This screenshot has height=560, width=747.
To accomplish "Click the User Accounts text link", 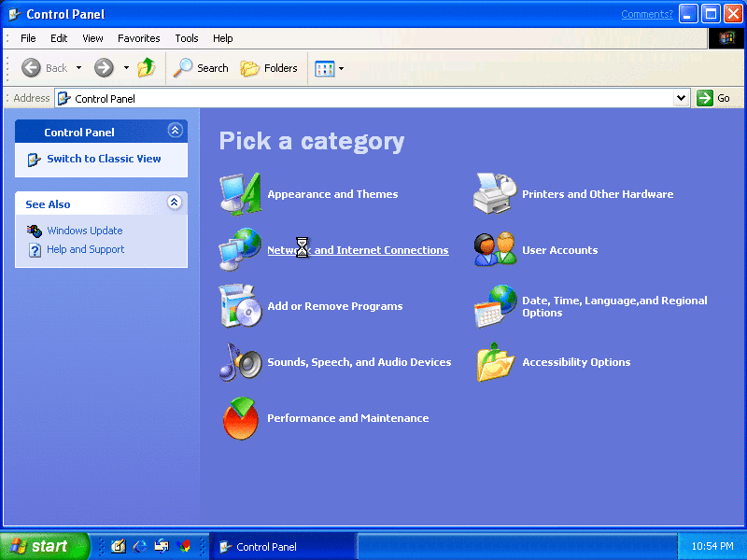I will click(x=559, y=250).
